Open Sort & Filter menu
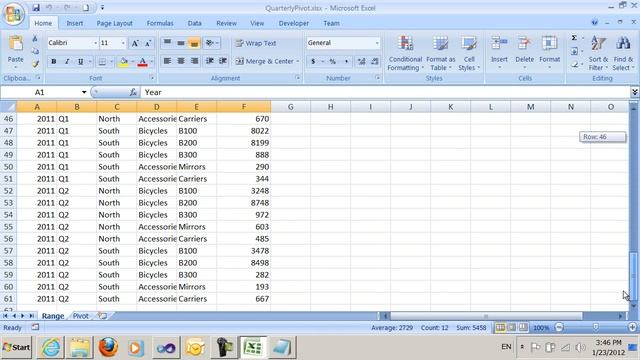This screenshot has height=360, width=640. pos(598,53)
